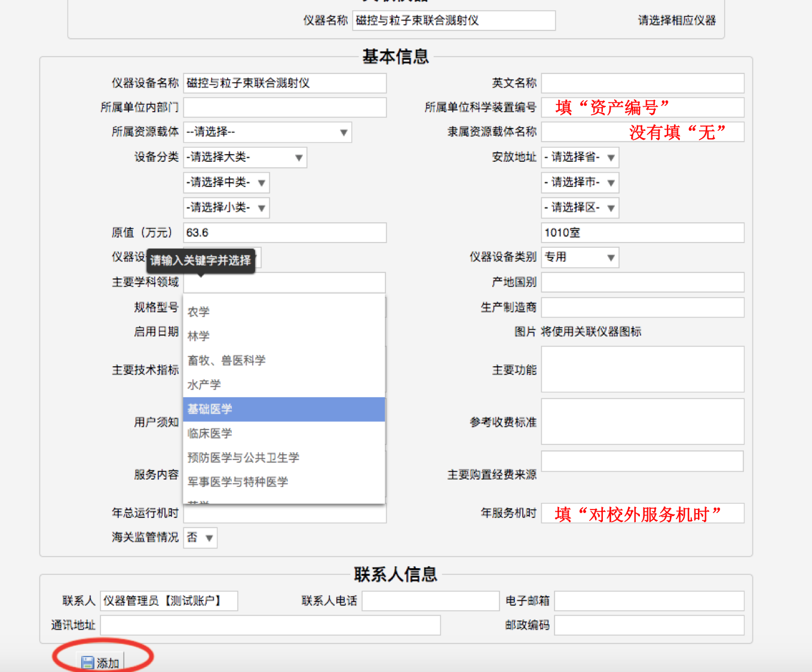This screenshot has width=812, height=672.
Task: Select 畜牧、兽医科学 from the list
Action: tap(284, 361)
